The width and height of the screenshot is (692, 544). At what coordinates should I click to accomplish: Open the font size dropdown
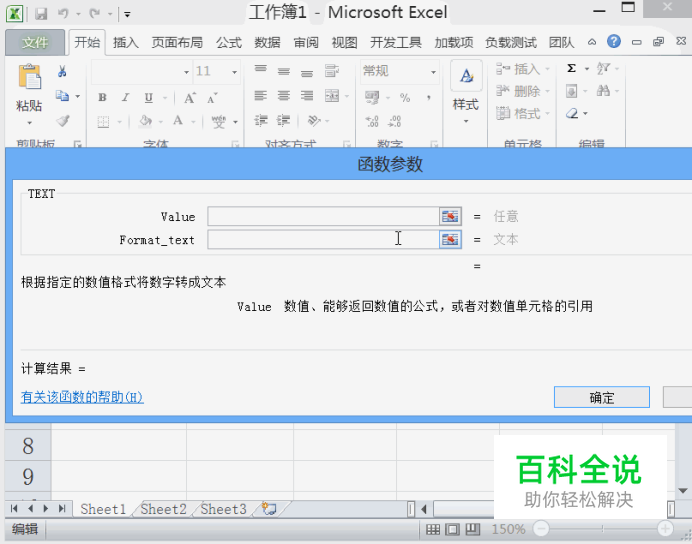(x=235, y=72)
